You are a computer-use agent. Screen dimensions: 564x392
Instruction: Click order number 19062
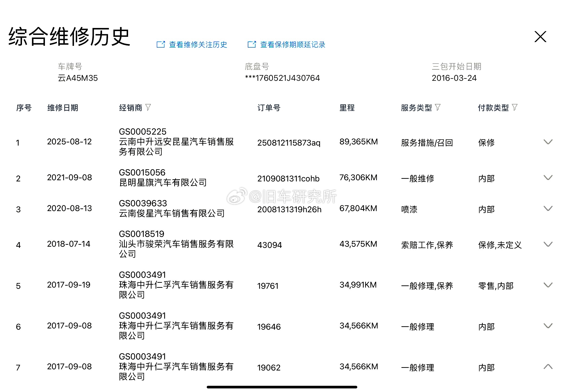(269, 368)
